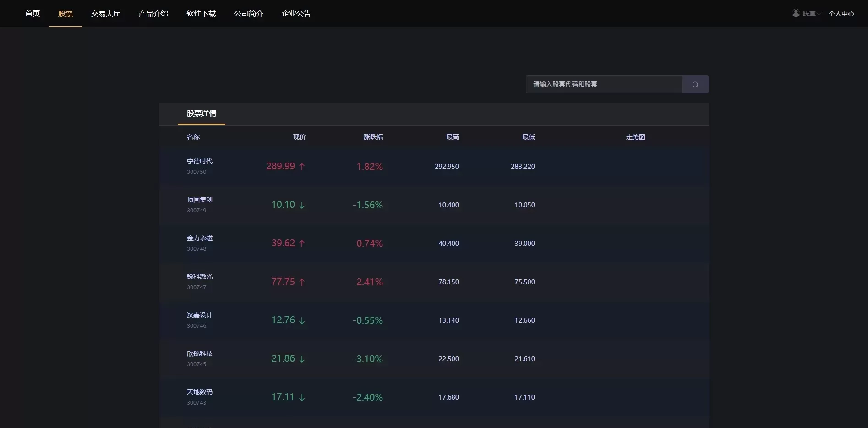This screenshot has height=428, width=868.
Task: Click the down arrow beside 12.76
Action: click(x=302, y=320)
